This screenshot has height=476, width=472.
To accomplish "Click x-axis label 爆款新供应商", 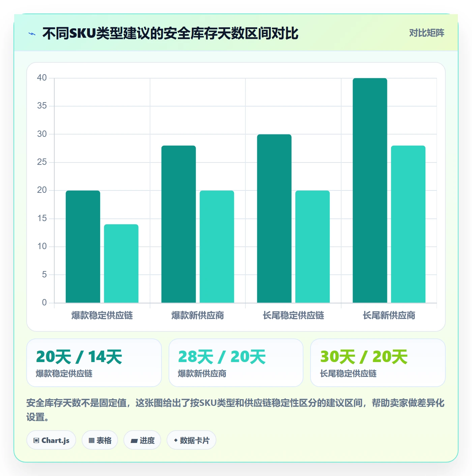I will [x=198, y=316].
